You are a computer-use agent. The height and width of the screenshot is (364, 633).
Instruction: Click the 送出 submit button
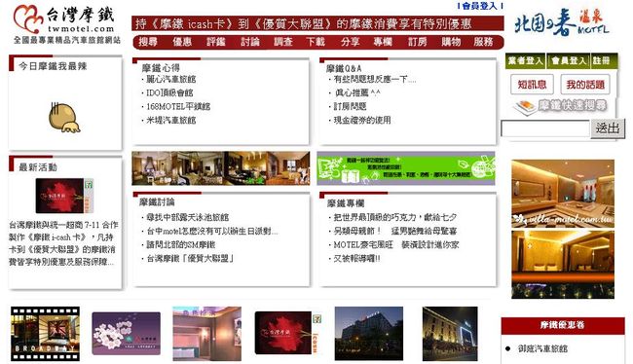pos(608,128)
